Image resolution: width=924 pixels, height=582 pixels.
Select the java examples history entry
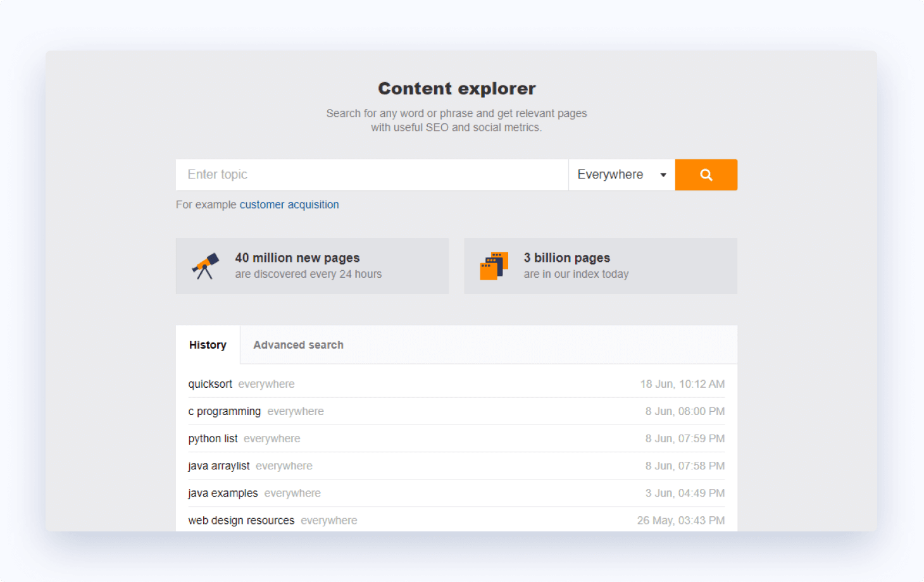click(223, 493)
